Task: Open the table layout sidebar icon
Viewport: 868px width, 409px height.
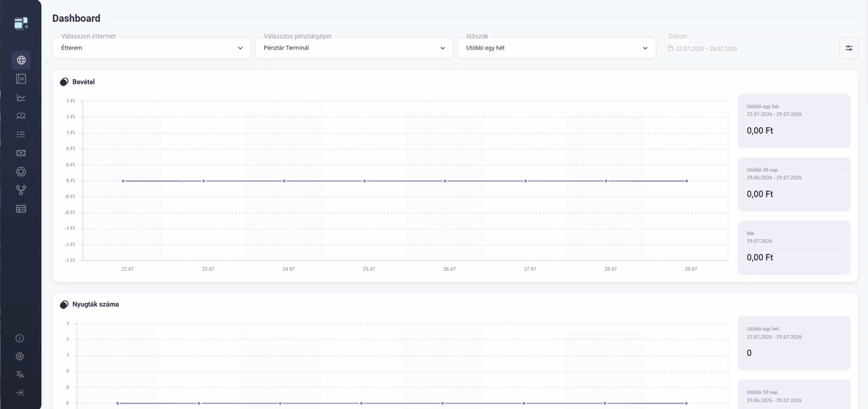Action: coord(21,209)
